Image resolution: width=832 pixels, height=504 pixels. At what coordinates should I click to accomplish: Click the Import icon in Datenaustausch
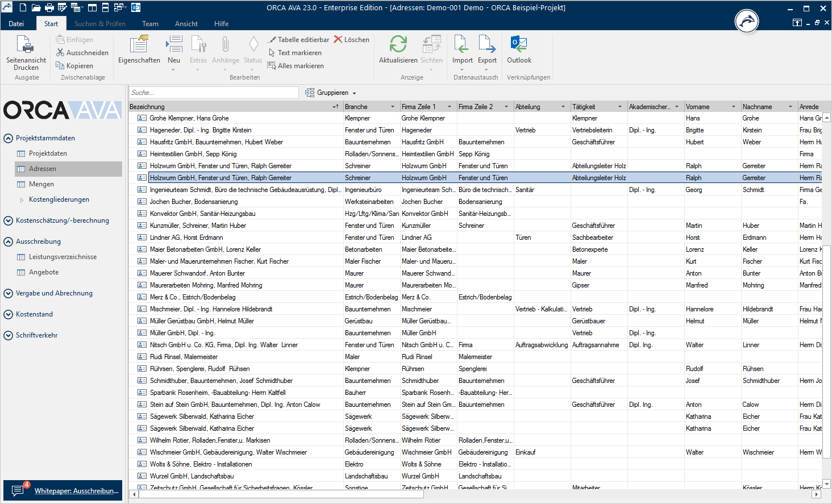coord(462,45)
